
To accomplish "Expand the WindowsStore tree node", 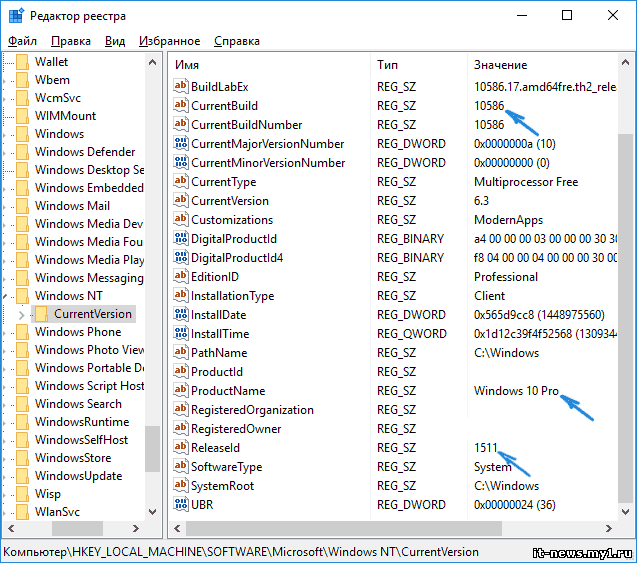I will tap(5, 459).
